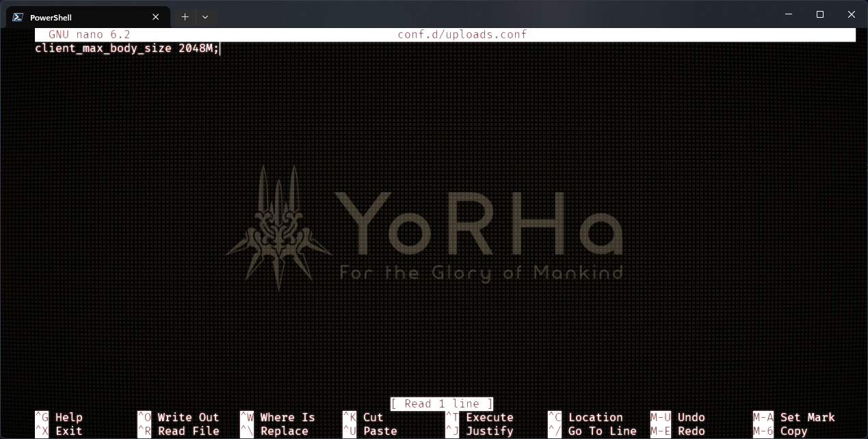Click the ^W Where Is shortcut
Screen dimensions: 868x439
click(277, 417)
